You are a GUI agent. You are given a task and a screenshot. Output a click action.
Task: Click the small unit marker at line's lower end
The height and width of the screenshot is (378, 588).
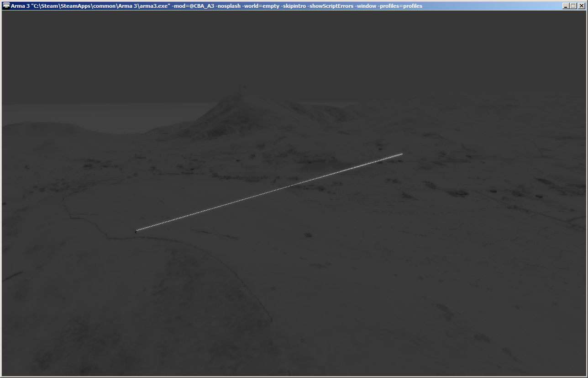coord(136,232)
